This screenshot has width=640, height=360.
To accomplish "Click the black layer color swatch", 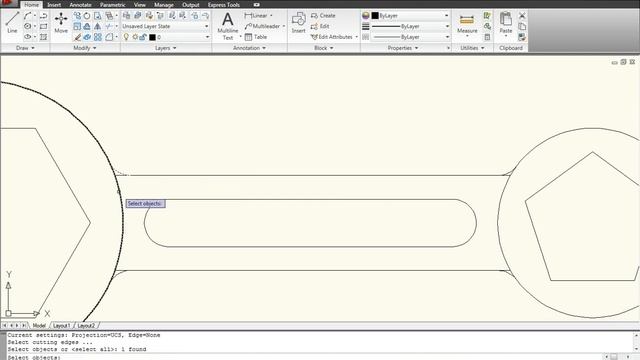I will coord(152,37).
